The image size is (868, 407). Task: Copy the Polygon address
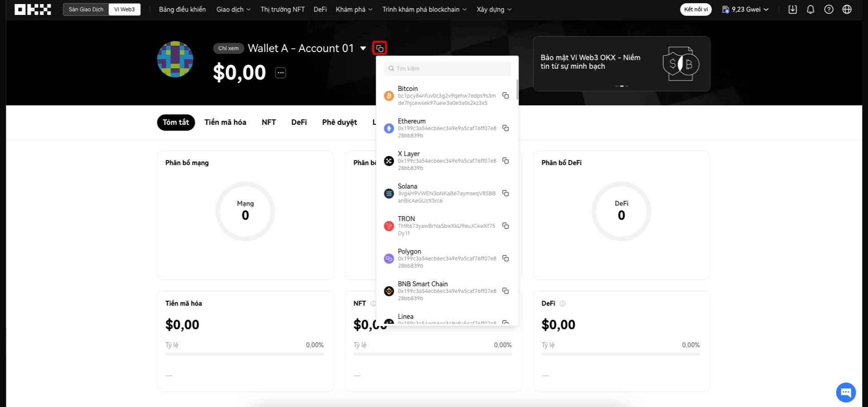(505, 258)
